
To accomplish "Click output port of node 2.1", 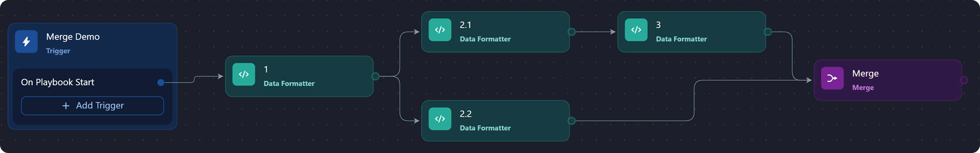I will pyautogui.click(x=571, y=32).
